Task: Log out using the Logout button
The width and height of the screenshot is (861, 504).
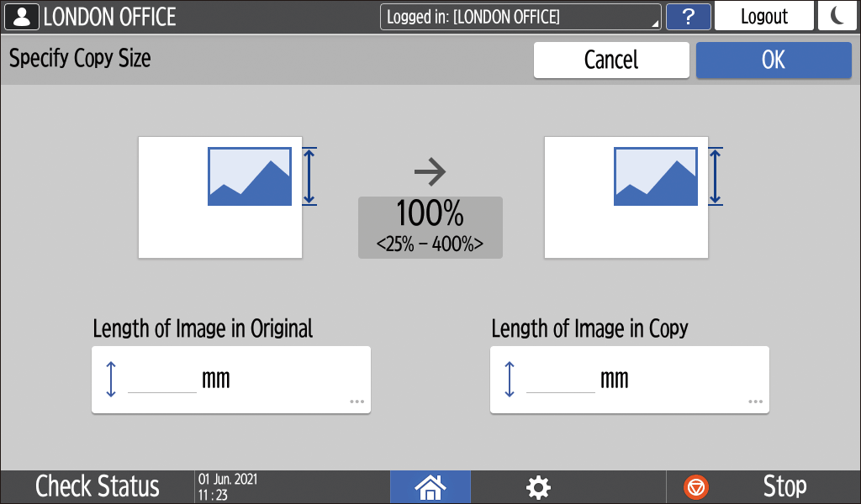Action: 763,16
